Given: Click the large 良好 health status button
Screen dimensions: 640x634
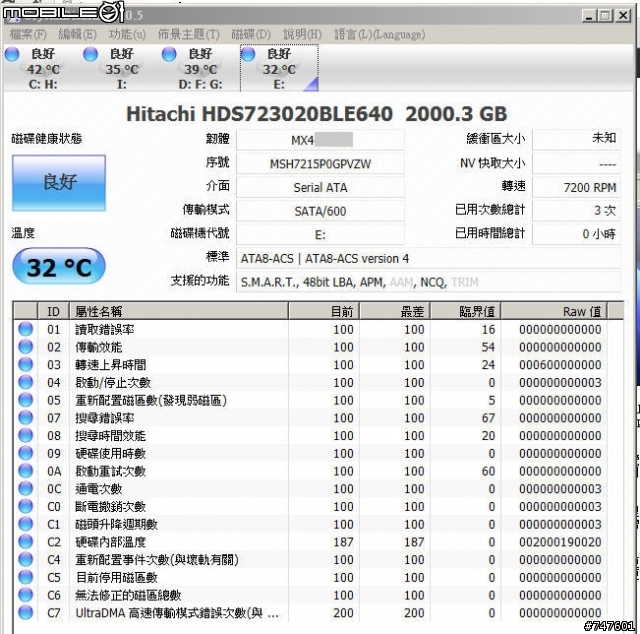Looking at the screenshot, I should [x=59, y=182].
